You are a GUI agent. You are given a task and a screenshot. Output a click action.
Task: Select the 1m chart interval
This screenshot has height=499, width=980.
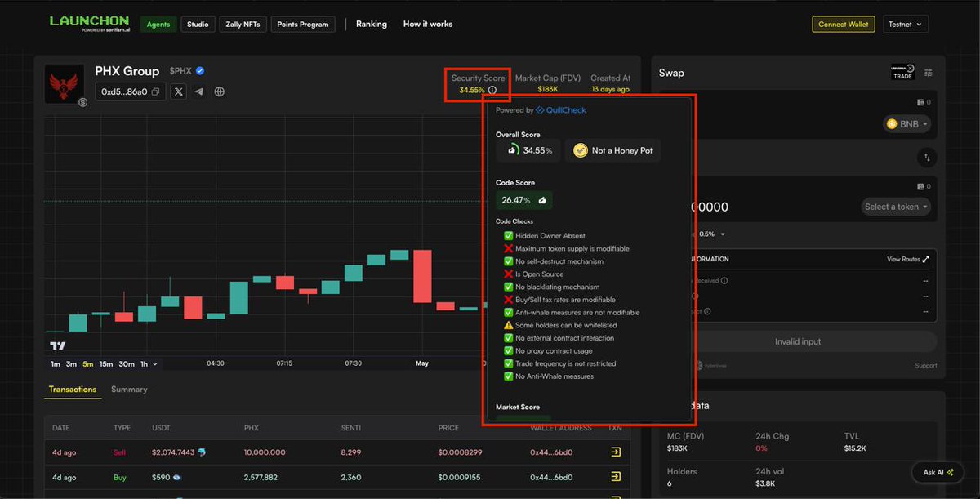click(56, 364)
